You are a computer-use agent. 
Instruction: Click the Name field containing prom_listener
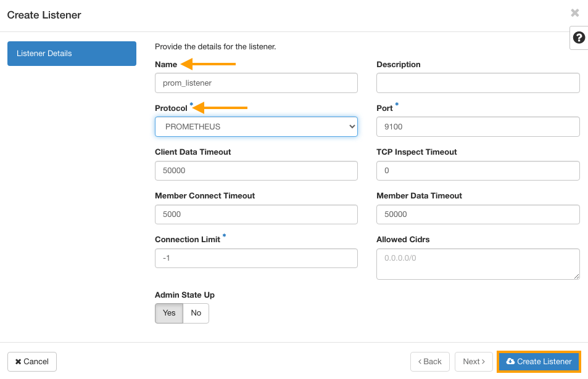coord(256,83)
